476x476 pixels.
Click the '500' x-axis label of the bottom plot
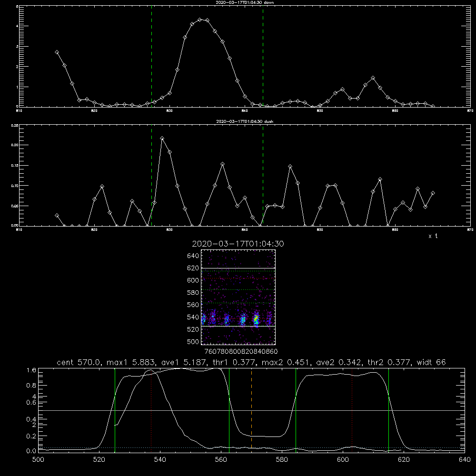point(38,460)
